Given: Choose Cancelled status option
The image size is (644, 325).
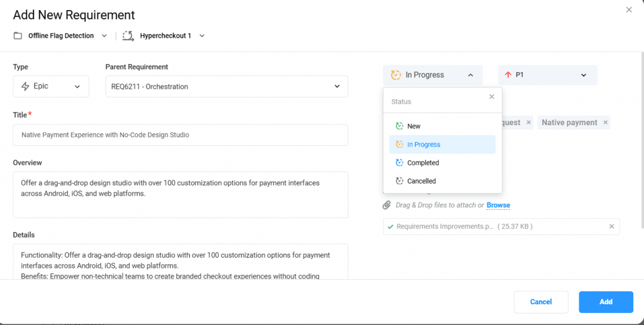Looking at the screenshot, I should click(x=421, y=181).
